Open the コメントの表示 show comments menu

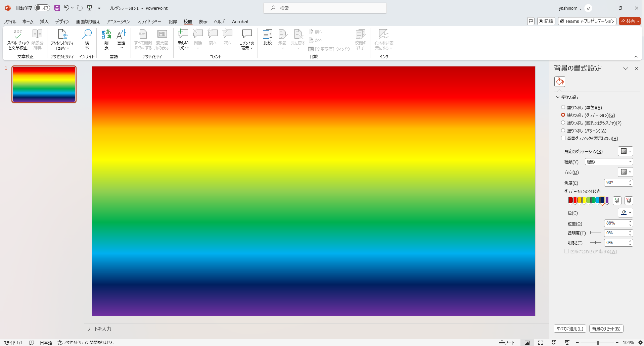click(247, 40)
